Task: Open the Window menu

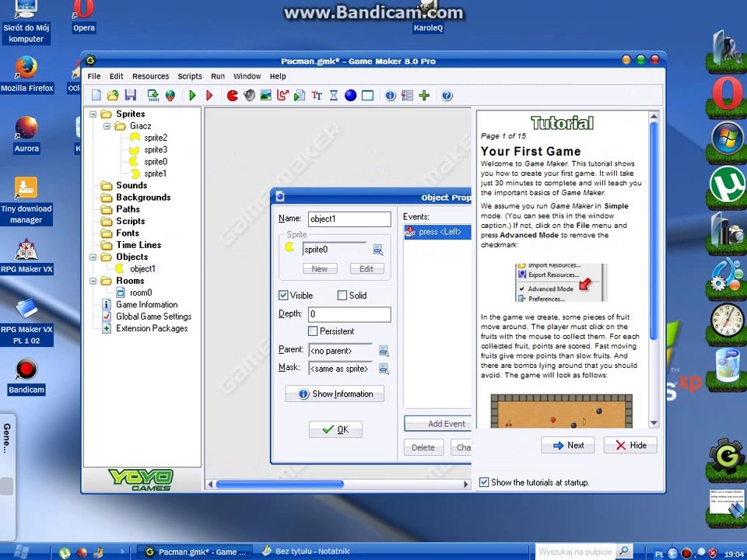Action: pyautogui.click(x=247, y=76)
